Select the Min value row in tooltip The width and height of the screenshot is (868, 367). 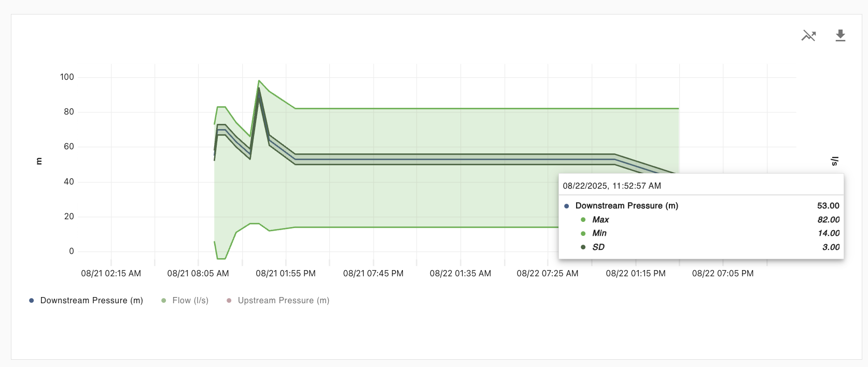(599, 233)
